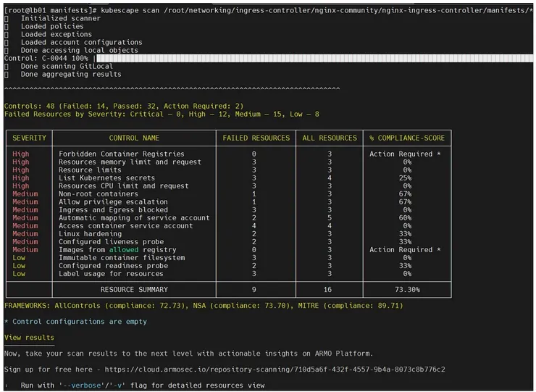Select 'Forbidden Container Registries' control name
Viewport: 536px width, 392px height.
tap(122, 154)
